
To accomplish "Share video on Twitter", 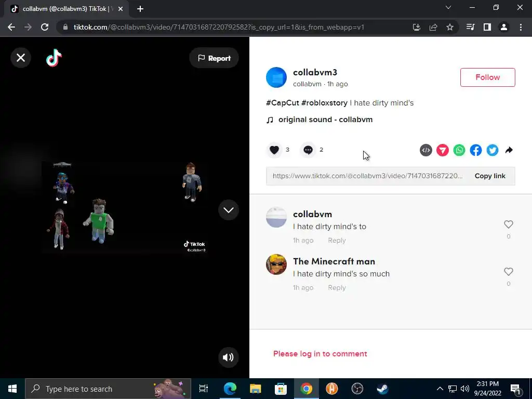I will 493,150.
